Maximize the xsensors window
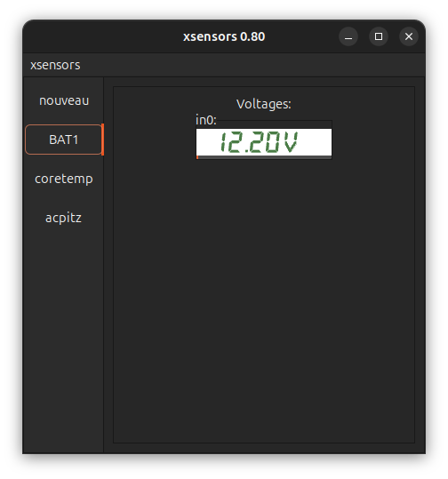Screen dimensions: 448x479 point(379,36)
